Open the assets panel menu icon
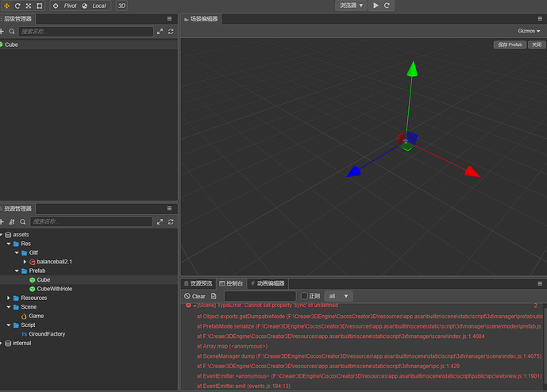The image size is (547, 392). [x=170, y=209]
